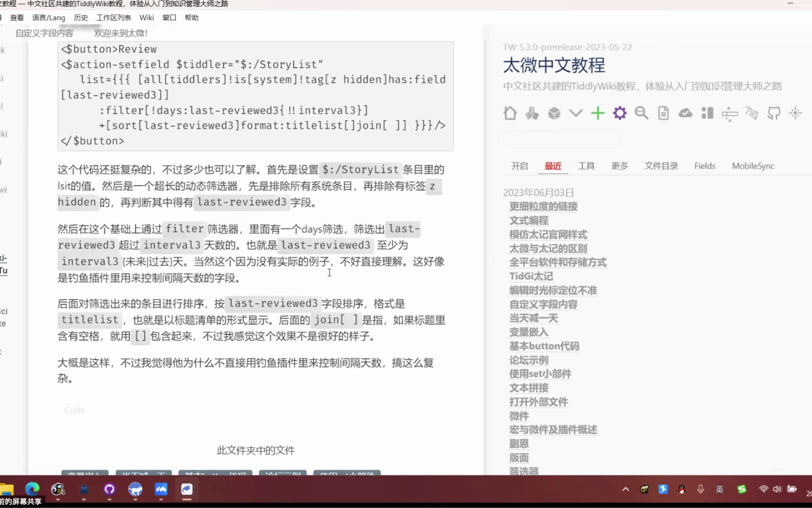Open the MobileSync sidebar tab
The width and height of the screenshot is (812, 508).
(x=753, y=166)
